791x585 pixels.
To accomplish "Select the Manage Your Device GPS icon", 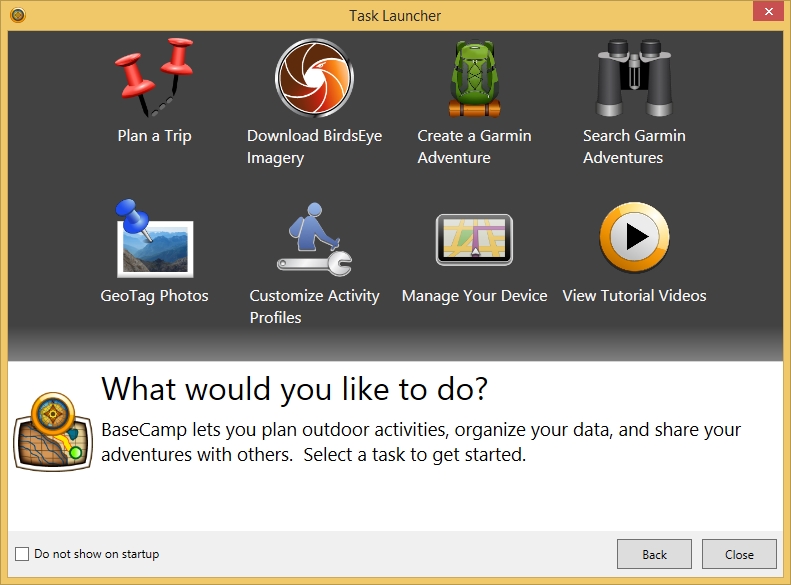I will [x=474, y=240].
